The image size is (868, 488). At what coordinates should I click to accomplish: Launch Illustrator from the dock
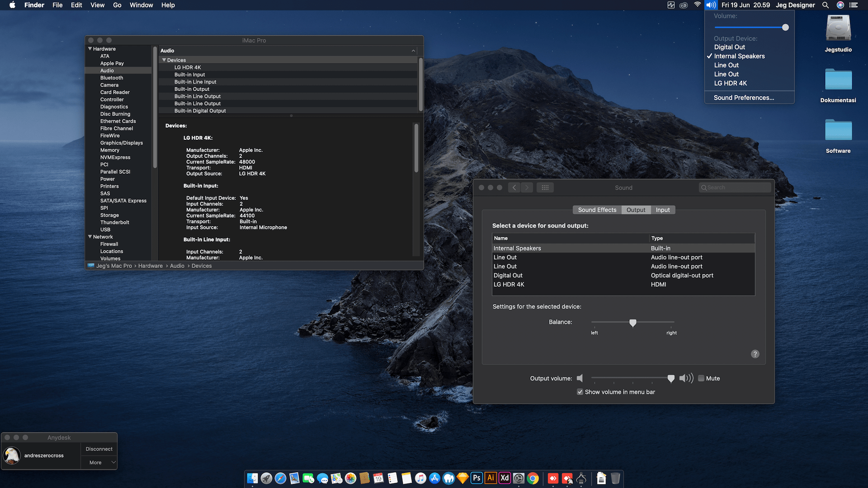point(491,478)
